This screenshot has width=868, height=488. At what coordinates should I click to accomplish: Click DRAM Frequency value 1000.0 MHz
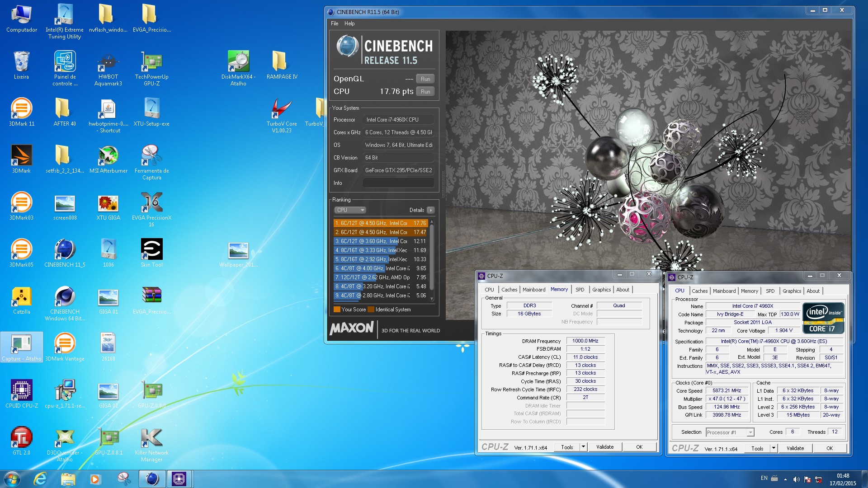(585, 341)
